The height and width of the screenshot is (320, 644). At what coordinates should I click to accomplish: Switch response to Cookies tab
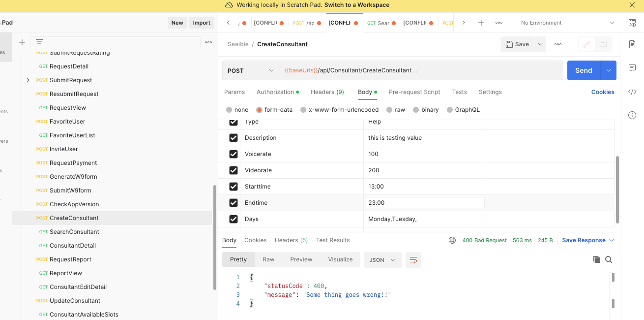pos(256,240)
